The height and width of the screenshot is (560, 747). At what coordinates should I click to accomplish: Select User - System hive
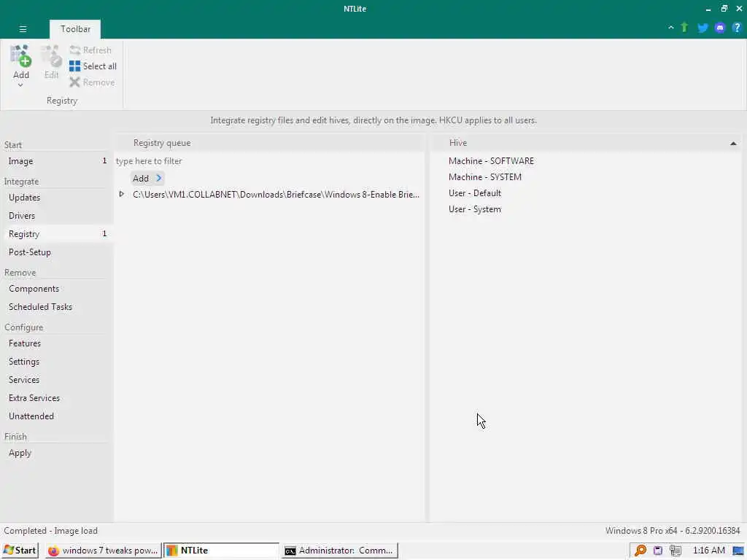click(474, 209)
